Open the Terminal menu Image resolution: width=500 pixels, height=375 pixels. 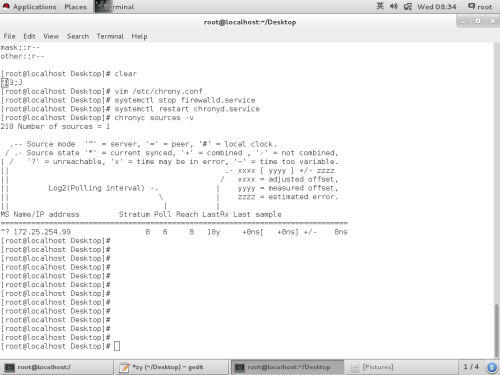110,36
